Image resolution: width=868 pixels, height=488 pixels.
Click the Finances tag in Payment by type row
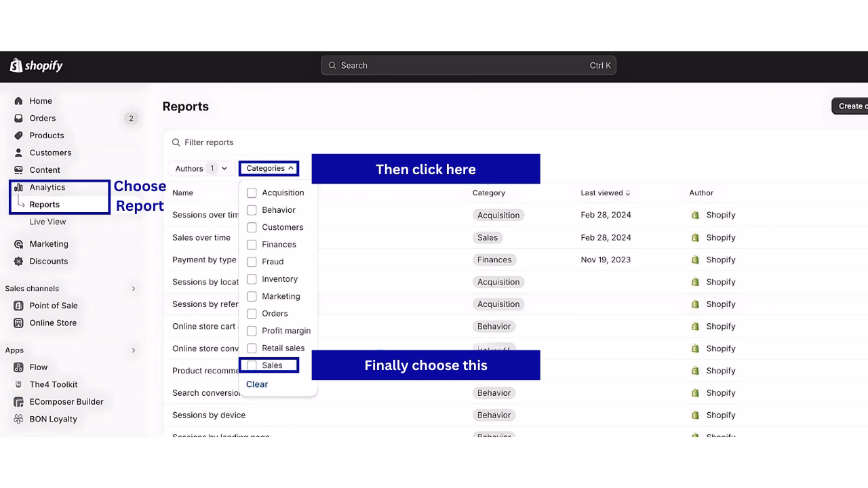pos(494,260)
